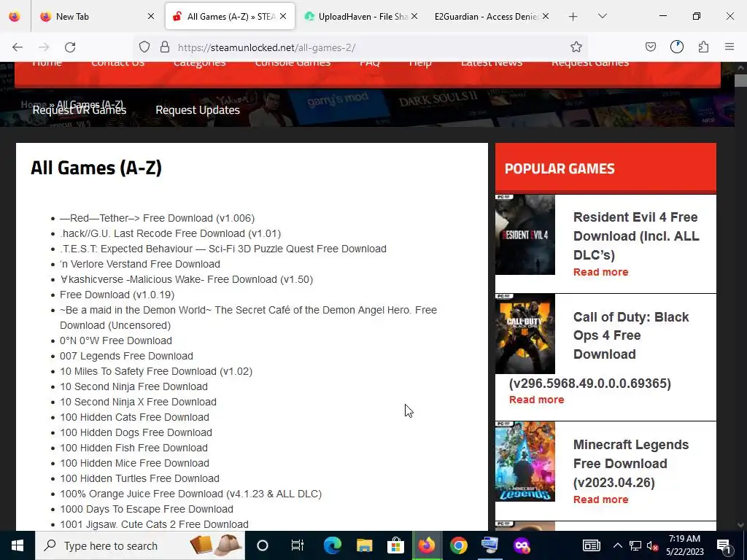Open 100 Hidden Turtles Free Download link
Image resolution: width=747 pixels, height=560 pixels.
pyautogui.click(x=139, y=478)
